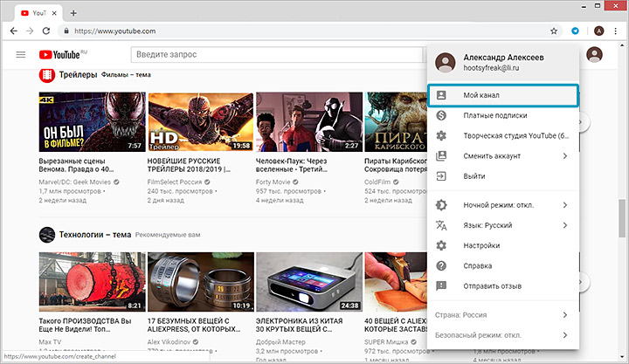The width and height of the screenshot is (629, 364).
Task: Click the Мой канал person icon
Action: [x=441, y=95]
